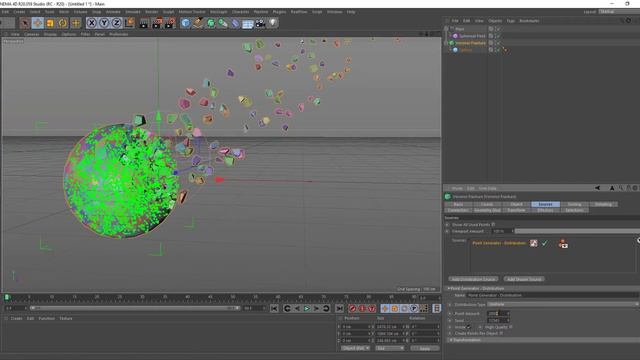
Task: Open the green generators icon
Action: tap(211, 23)
